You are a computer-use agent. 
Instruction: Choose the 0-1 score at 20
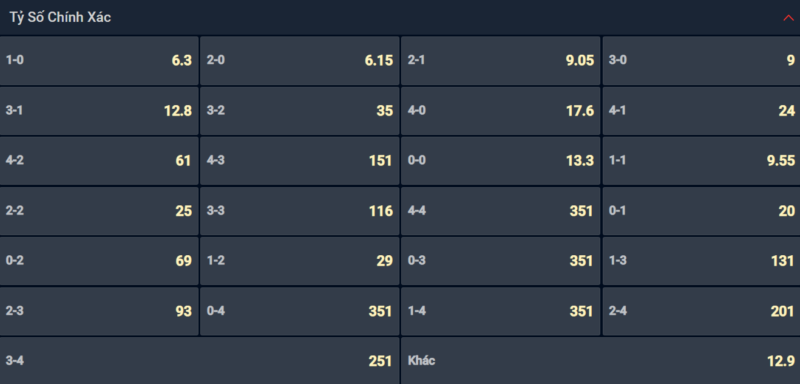click(x=702, y=211)
